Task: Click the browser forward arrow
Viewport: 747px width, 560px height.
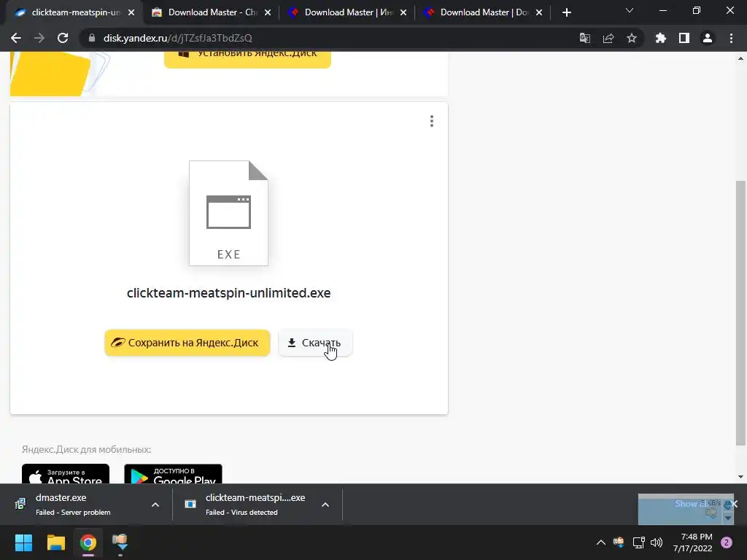Action: 39,38
